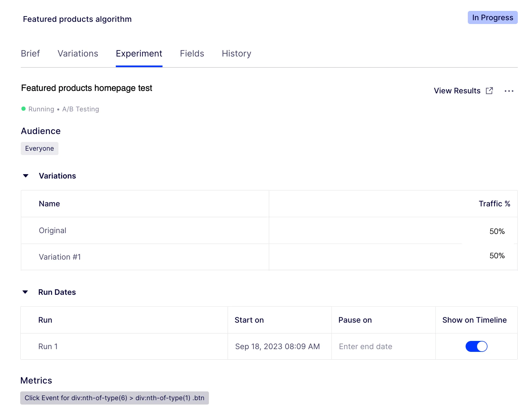The height and width of the screenshot is (410, 532).
Task: Switch to the Brief tab
Action: click(30, 54)
